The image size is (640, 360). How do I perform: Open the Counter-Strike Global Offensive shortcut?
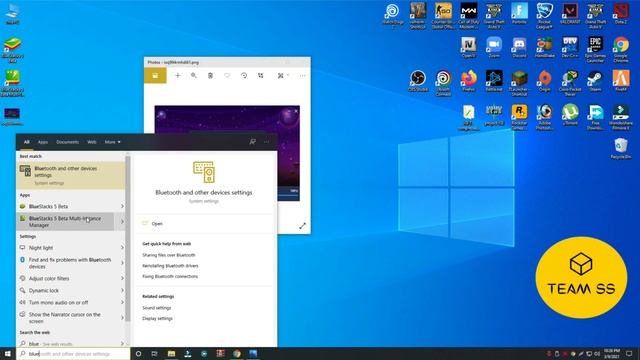coord(443,16)
